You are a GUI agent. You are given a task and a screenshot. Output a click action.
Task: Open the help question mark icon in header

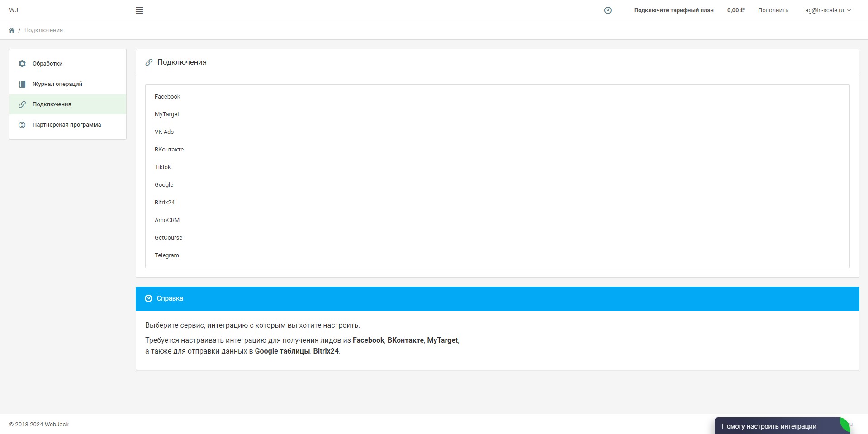coord(608,10)
